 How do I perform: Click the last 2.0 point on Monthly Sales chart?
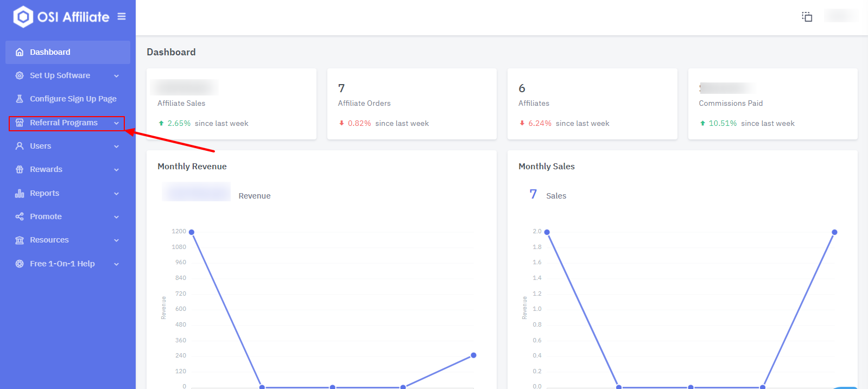click(x=834, y=232)
